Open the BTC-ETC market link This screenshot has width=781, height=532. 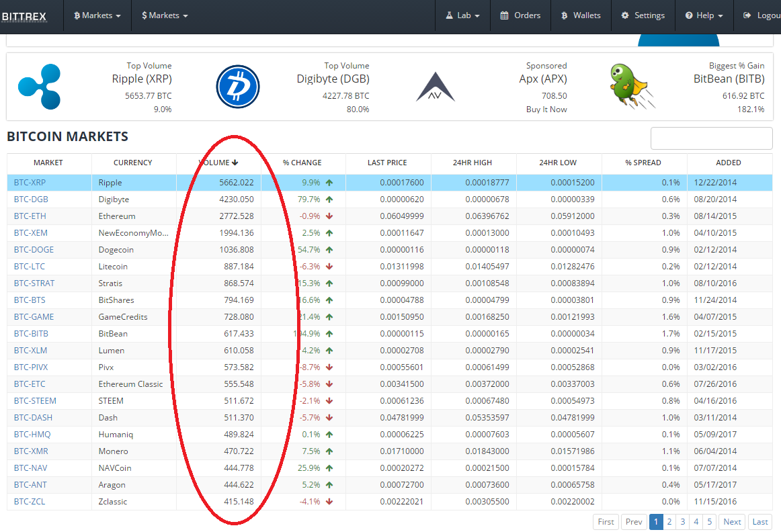(30, 384)
